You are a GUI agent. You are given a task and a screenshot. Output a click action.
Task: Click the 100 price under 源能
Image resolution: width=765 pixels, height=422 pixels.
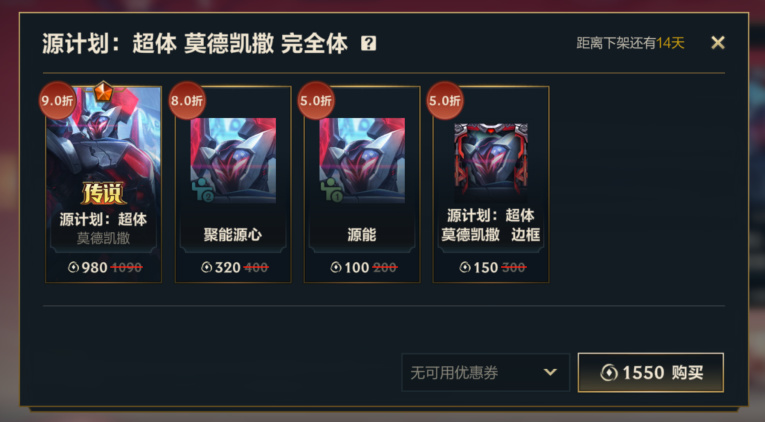coord(356,267)
